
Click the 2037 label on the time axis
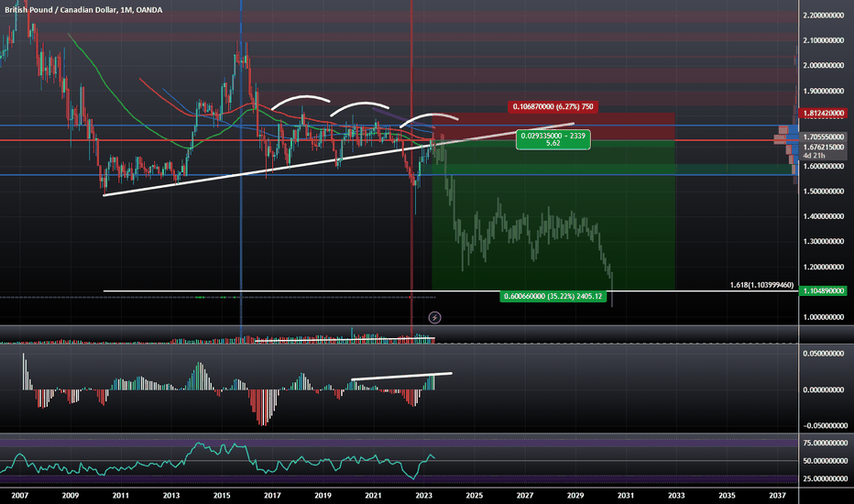777,495
